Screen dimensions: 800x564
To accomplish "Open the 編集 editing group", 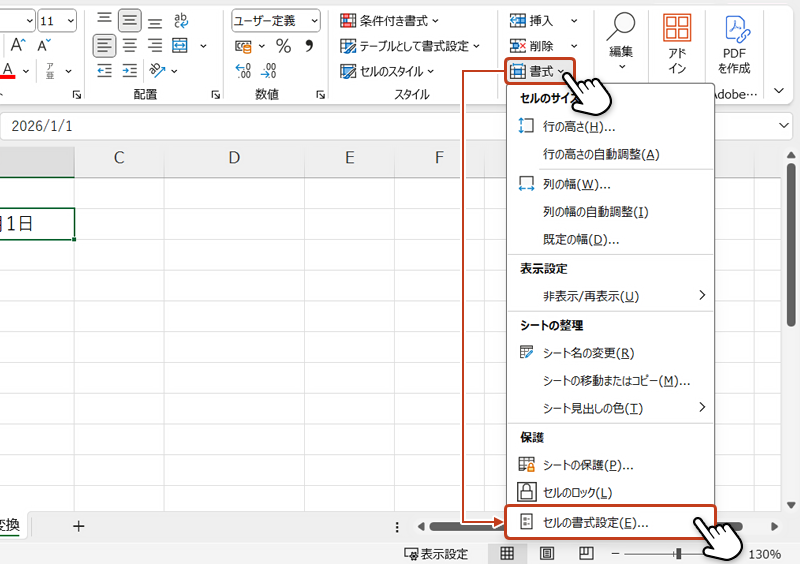I will tap(621, 42).
